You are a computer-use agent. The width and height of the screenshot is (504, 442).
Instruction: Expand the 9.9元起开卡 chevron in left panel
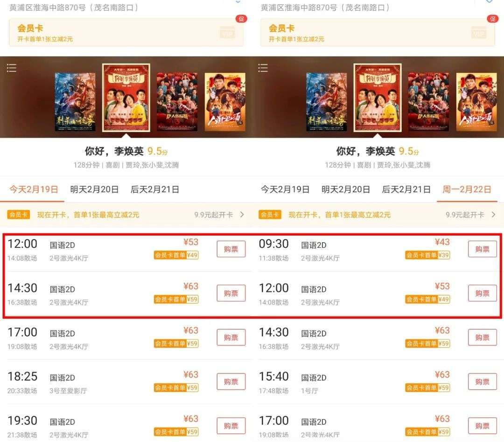tap(242, 214)
